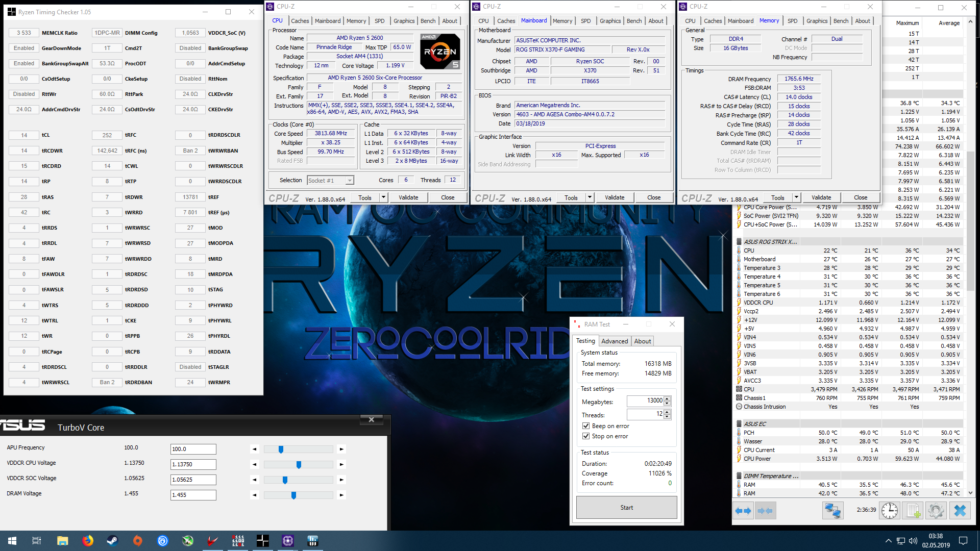
Task: Open Tools dropdown arrow in left CPU-Z window
Action: tap(383, 197)
